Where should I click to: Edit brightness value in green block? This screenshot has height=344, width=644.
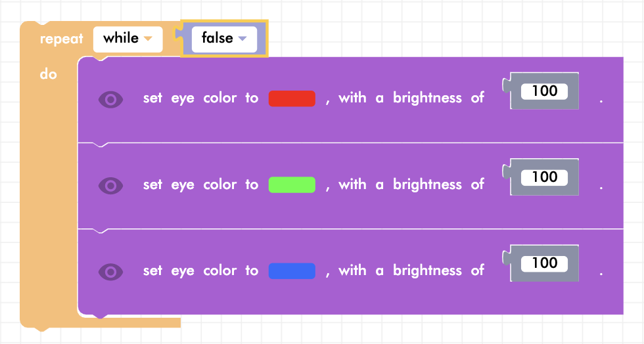point(544,177)
